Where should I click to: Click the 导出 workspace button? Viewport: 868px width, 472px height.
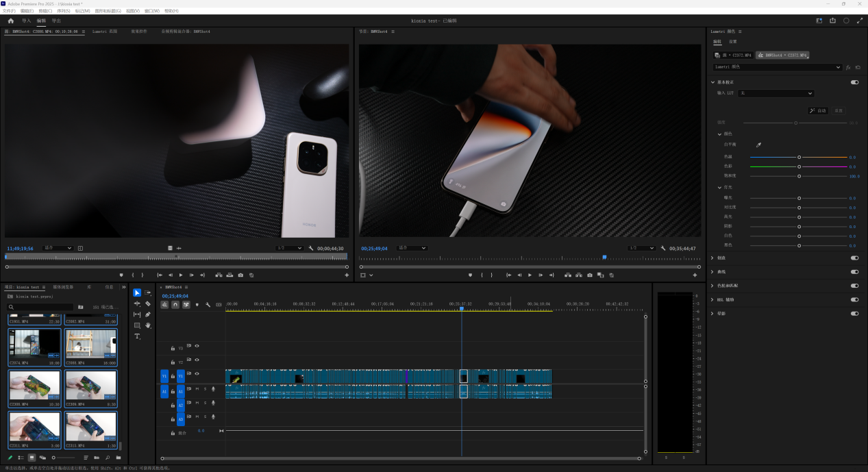coord(56,21)
